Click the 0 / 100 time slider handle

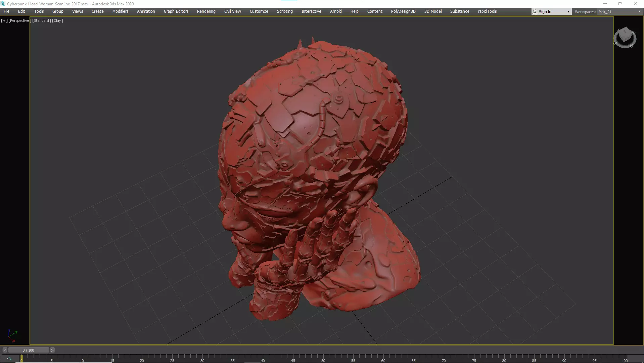(x=29, y=350)
